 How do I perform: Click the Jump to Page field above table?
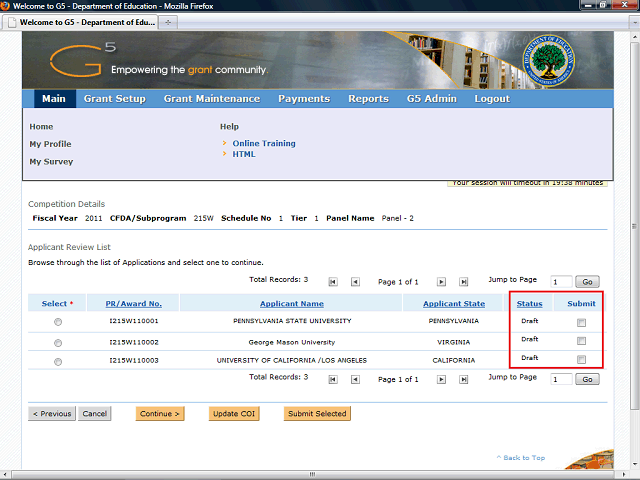561,282
